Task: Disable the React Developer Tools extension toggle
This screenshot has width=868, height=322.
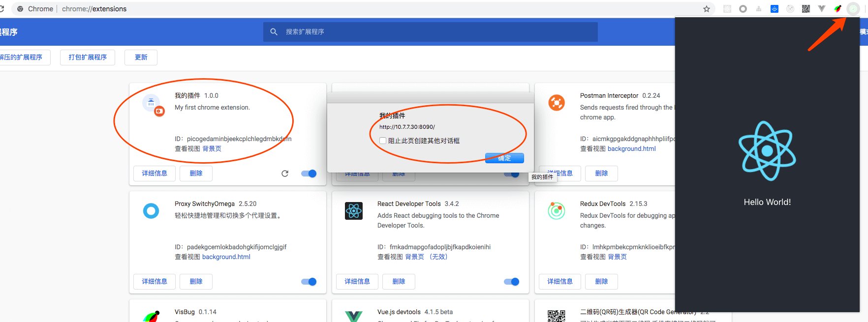Action: pyautogui.click(x=512, y=282)
